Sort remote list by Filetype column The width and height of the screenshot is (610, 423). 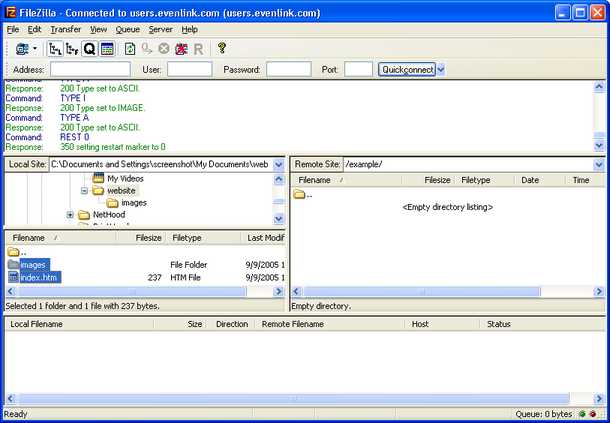pos(486,180)
